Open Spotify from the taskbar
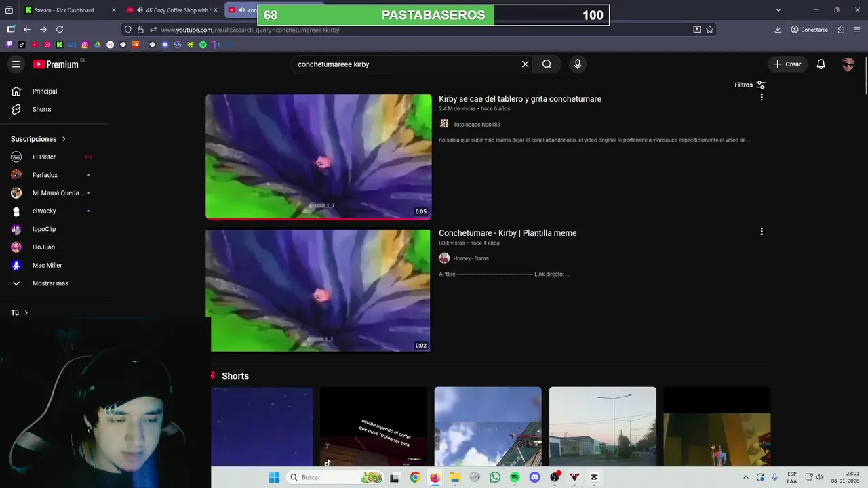Image resolution: width=868 pixels, height=488 pixels. pos(515,477)
